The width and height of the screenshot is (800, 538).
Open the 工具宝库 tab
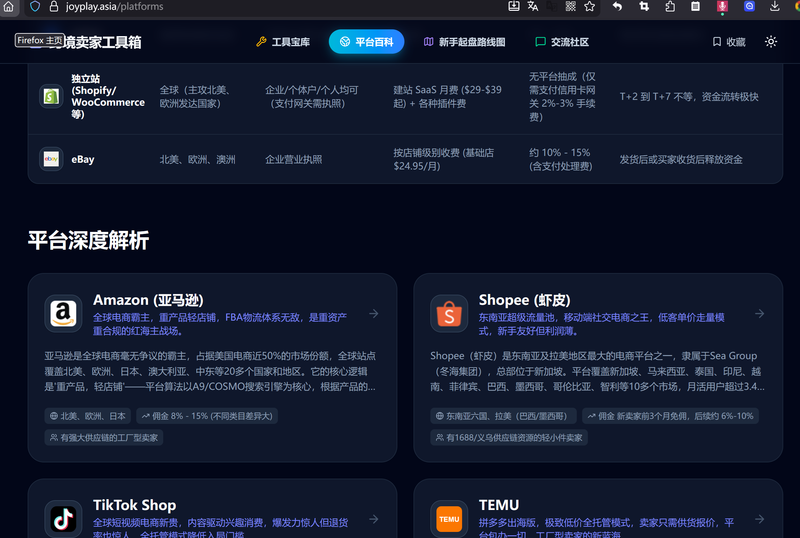[283, 42]
